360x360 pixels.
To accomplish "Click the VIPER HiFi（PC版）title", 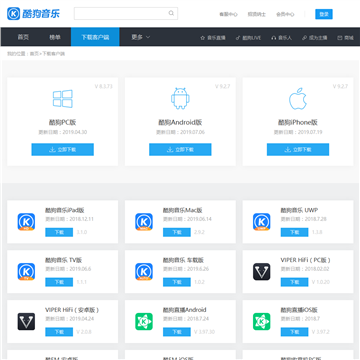I will [306, 260].
